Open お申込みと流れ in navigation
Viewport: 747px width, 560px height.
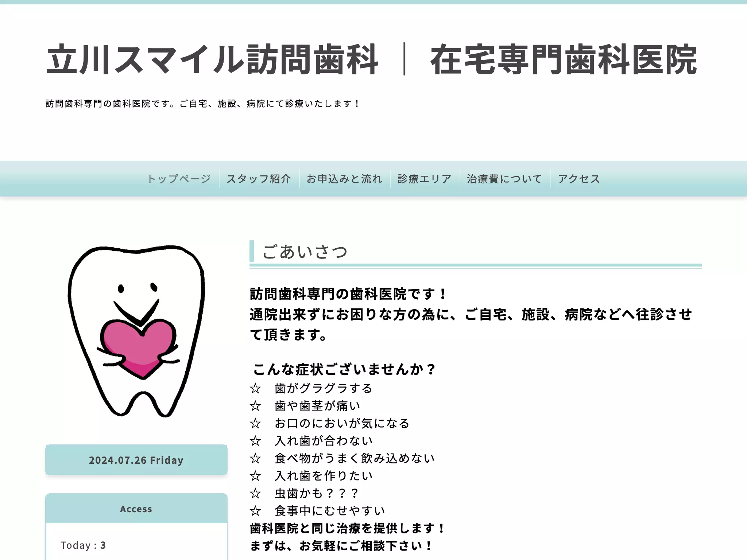[x=345, y=179]
